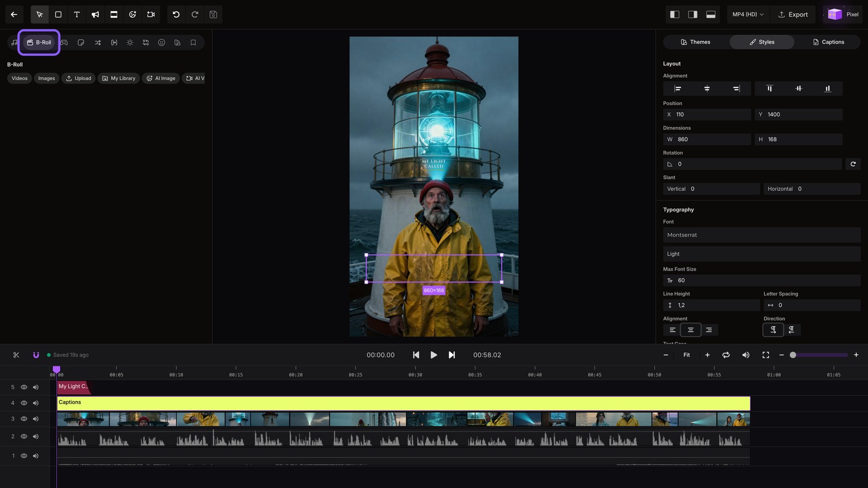Toggle track 1 visibility eye
Viewport: 868px width, 488px height.
24,456
